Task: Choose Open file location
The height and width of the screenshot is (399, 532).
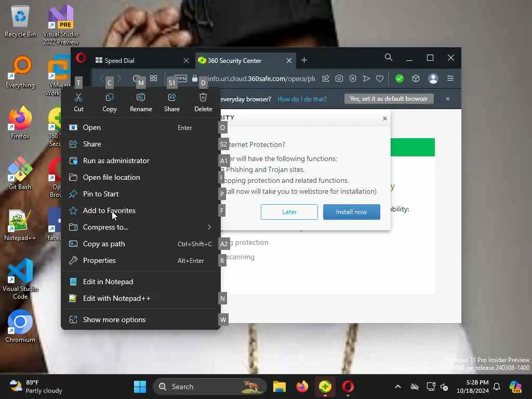Action: point(141,178)
